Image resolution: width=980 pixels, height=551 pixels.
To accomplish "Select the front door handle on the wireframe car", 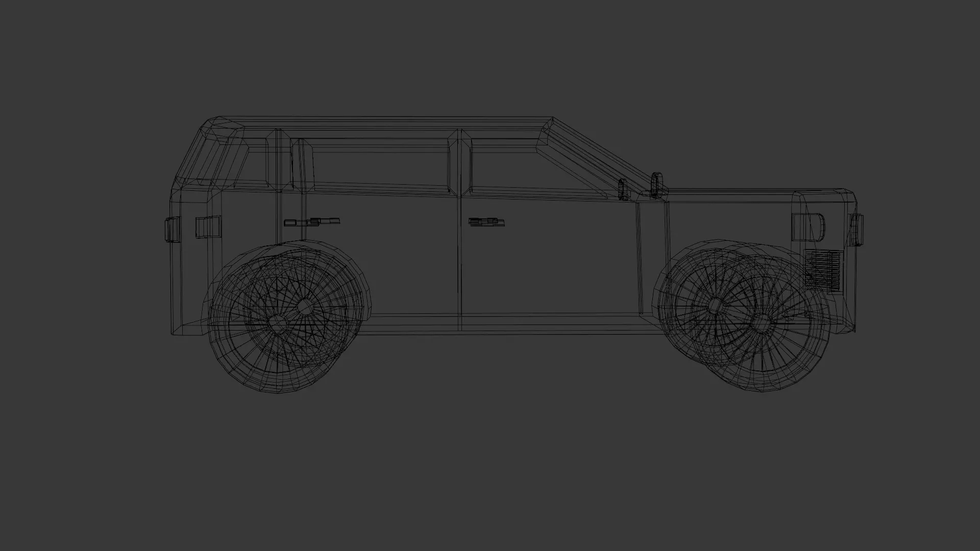I will pyautogui.click(x=487, y=222).
